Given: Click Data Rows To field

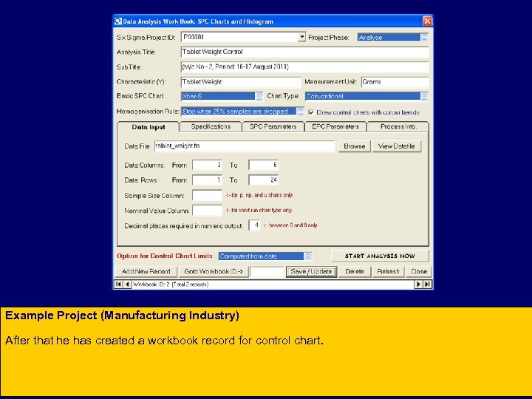Looking at the screenshot, I should point(263,180).
